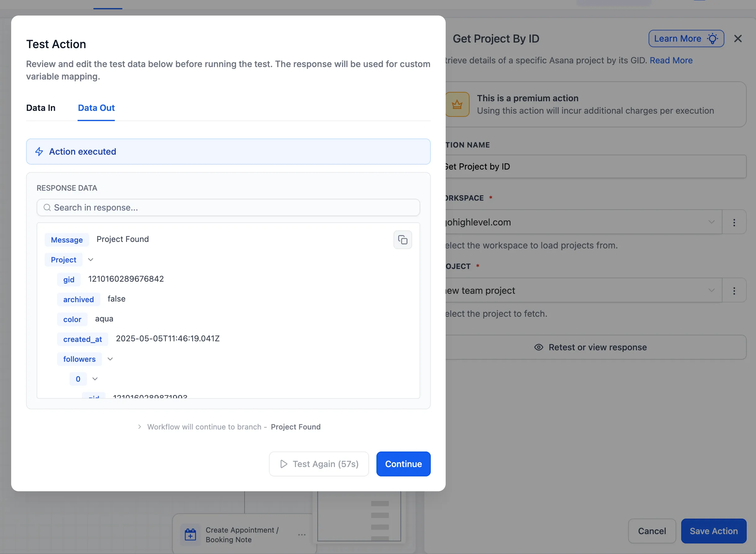Click the calendar icon on Create Appointment node

pyautogui.click(x=190, y=534)
